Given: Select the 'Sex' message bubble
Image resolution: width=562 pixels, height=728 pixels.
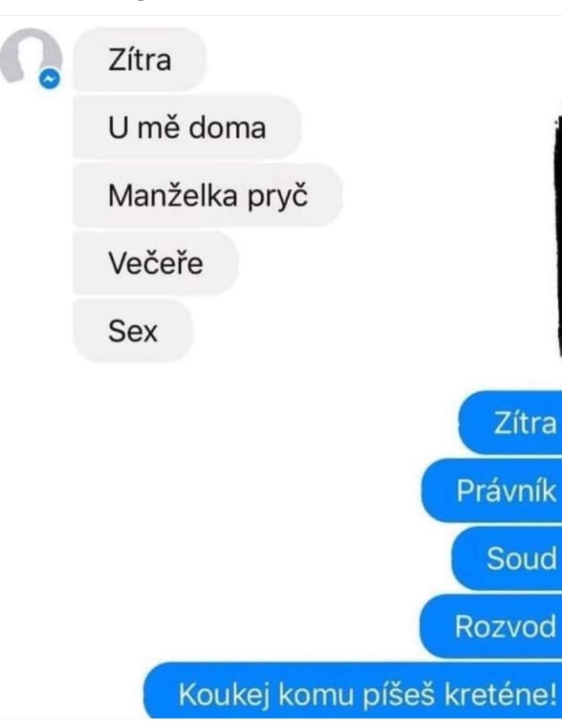Looking at the screenshot, I should coord(132,331).
